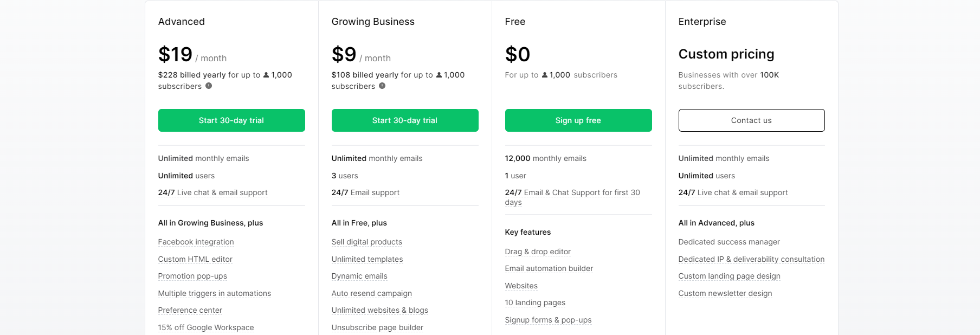Open the Drag & drop editor feature

pyautogui.click(x=538, y=252)
